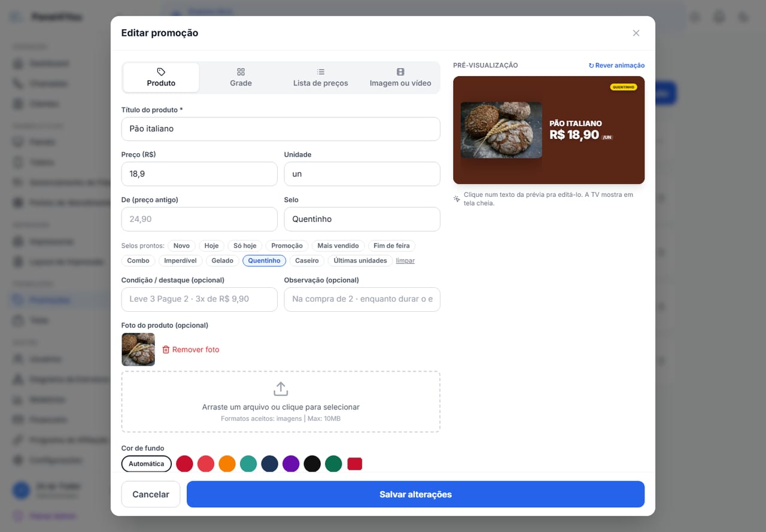Remove the product photo with Remover foto

click(x=191, y=349)
